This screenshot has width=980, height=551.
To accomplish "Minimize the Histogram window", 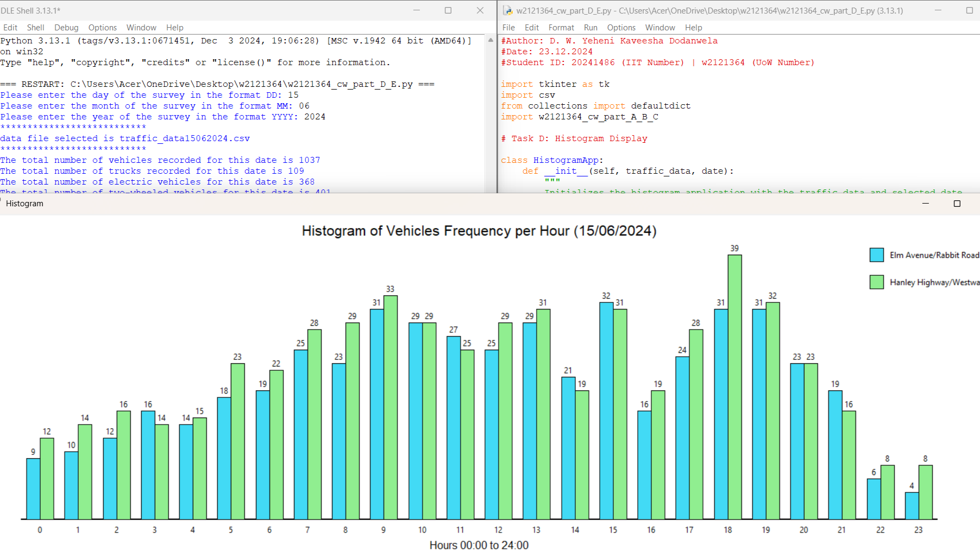I will click(x=925, y=204).
